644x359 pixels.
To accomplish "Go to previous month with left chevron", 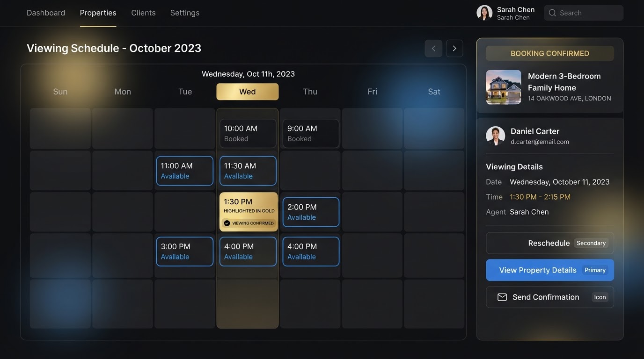I will (433, 49).
